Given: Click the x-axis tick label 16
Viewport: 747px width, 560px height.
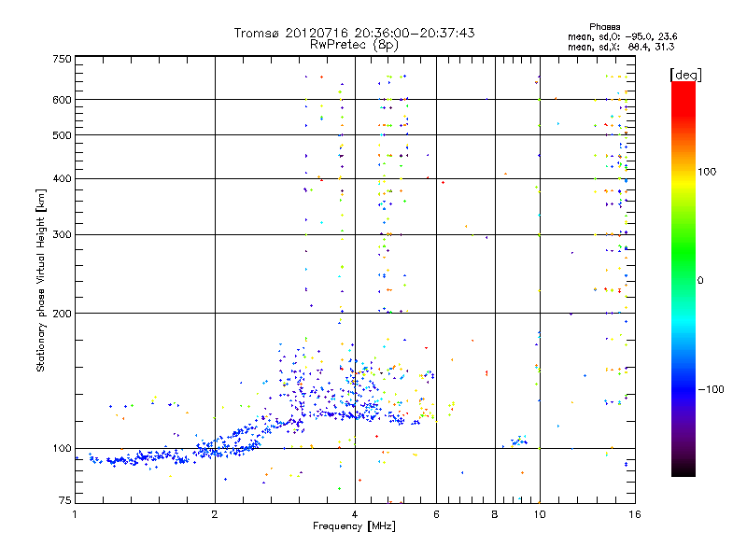Looking at the screenshot, I should click(635, 514).
